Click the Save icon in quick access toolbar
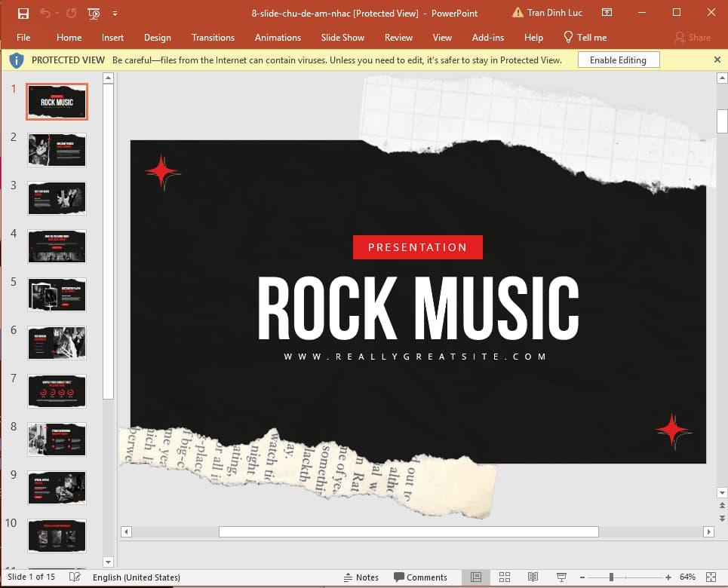 (23, 13)
